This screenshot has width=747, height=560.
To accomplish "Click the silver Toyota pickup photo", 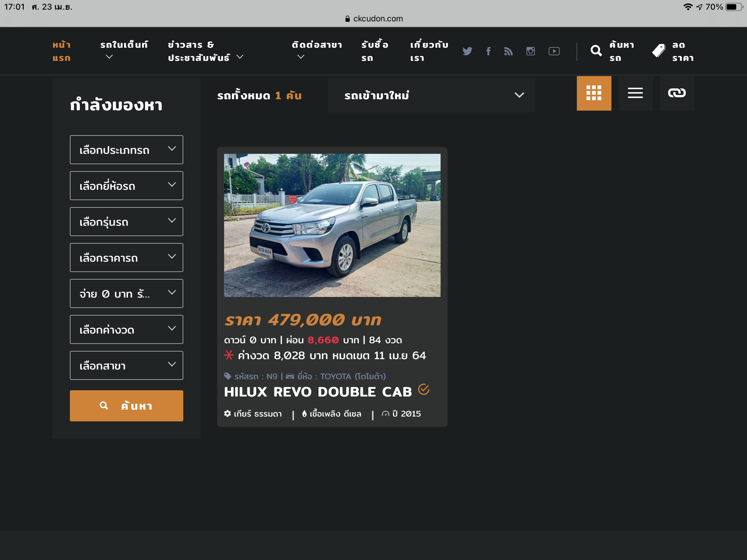I will (332, 225).
